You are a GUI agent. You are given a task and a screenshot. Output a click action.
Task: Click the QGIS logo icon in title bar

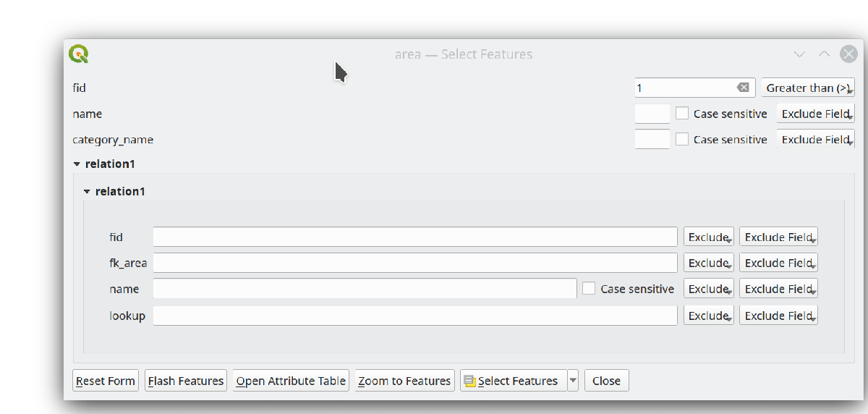tap(79, 54)
